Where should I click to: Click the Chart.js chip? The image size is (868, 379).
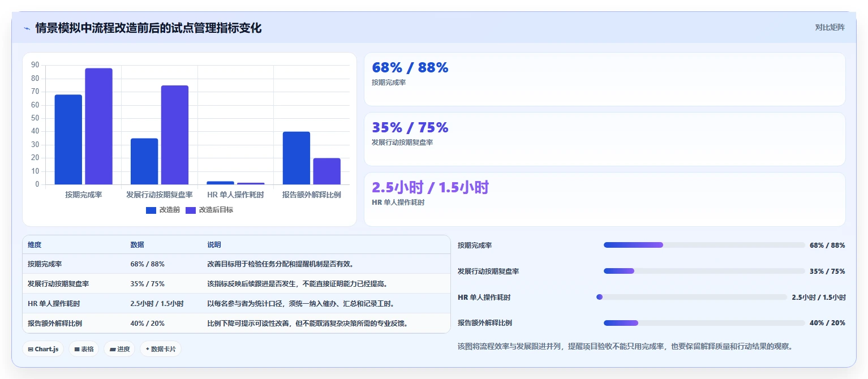click(43, 349)
